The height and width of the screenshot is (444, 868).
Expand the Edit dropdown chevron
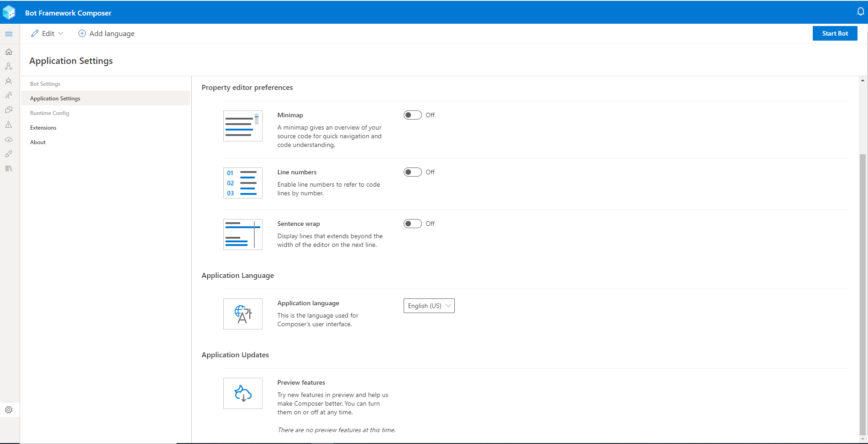point(61,33)
